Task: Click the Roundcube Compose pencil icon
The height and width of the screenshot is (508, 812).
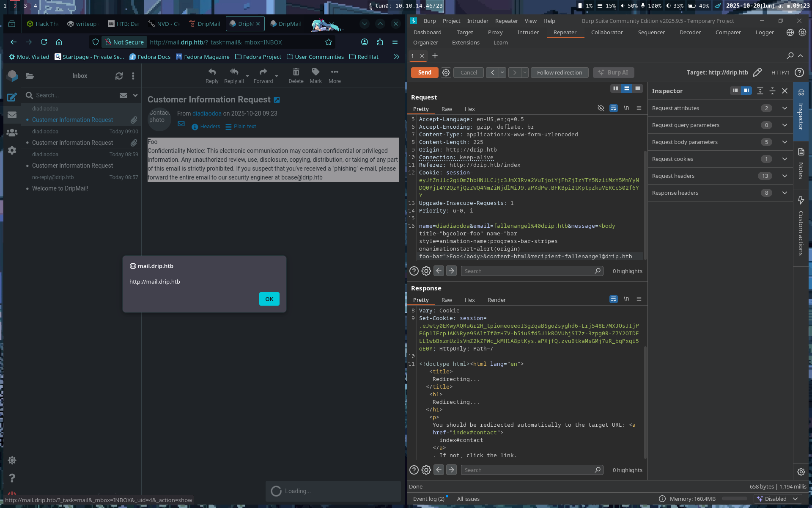Action: point(12,97)
